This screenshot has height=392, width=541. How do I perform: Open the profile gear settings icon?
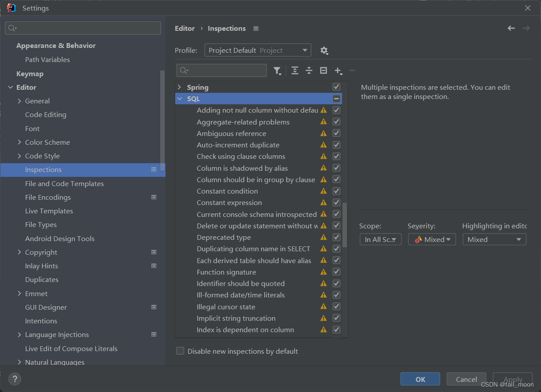point(324,51)
